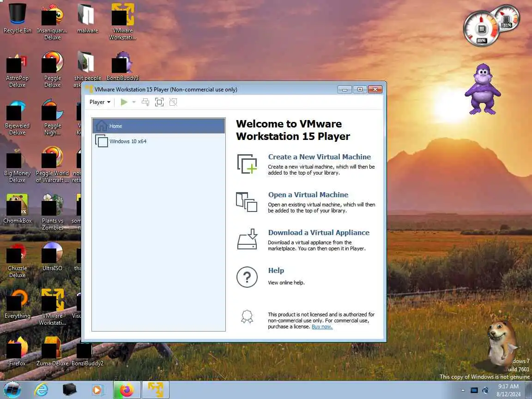Click Send Ctrl+Alt+Del toolbar icon
532x399 pixels.
[x=145, y=102]
